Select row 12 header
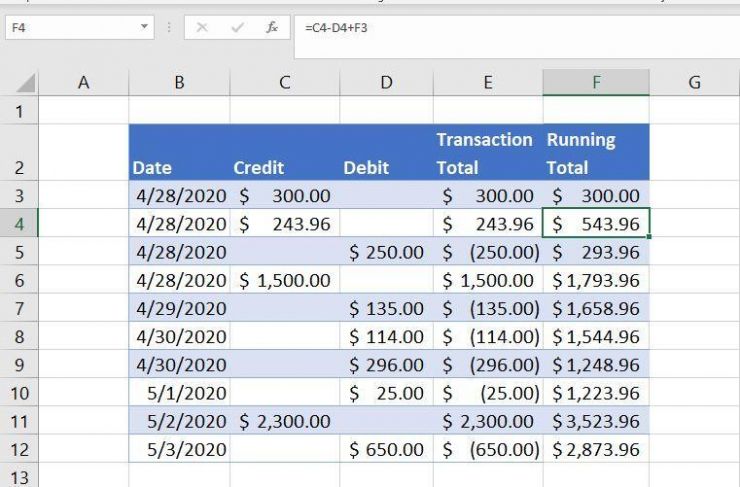This screenshot has width=740, height=487. 19,449
